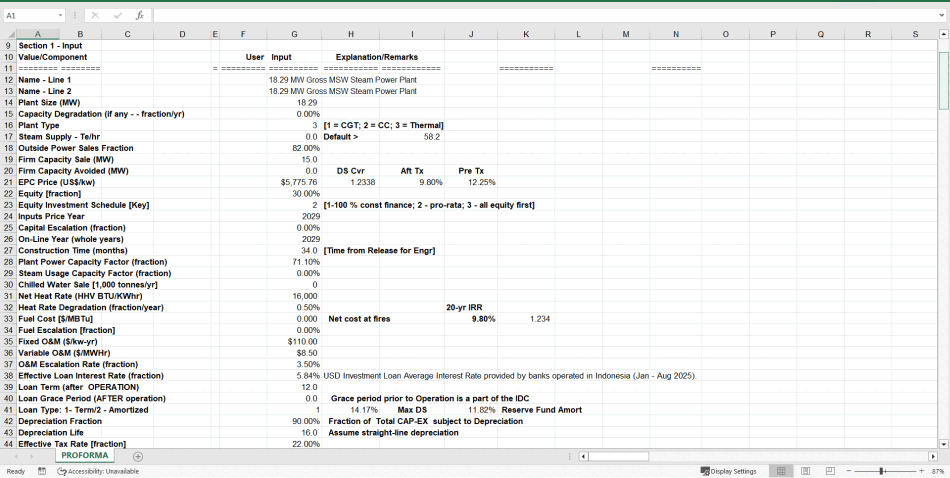Click the previous sheet navigation arrow
Image resolution: width=950 pixels, height=478 pixels.
(x=17, y=456)
